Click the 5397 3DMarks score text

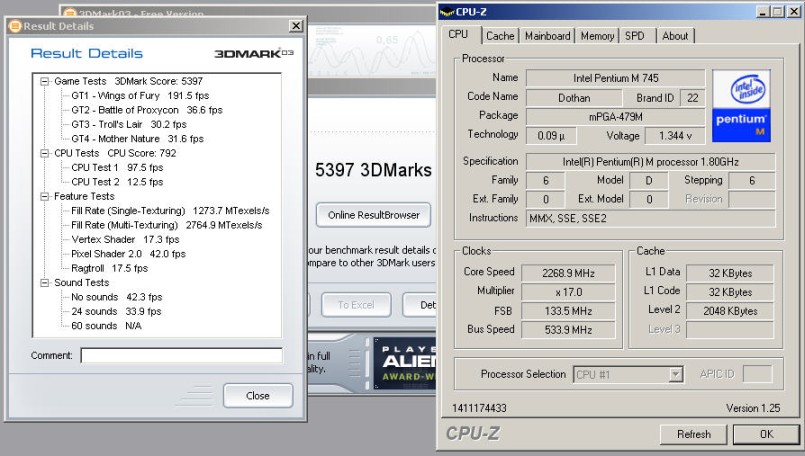point(373,170)
